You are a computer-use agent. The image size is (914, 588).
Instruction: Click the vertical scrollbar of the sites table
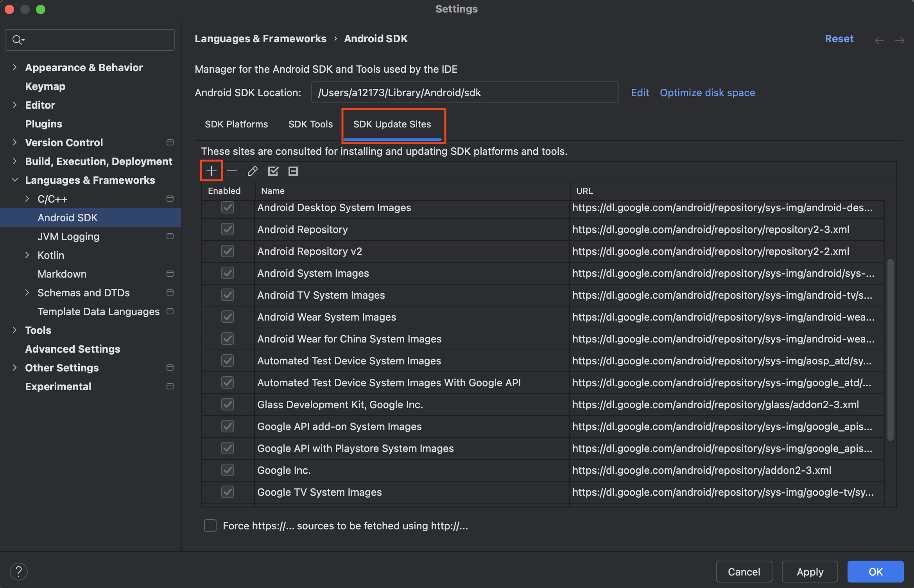[x=890, y=349]
